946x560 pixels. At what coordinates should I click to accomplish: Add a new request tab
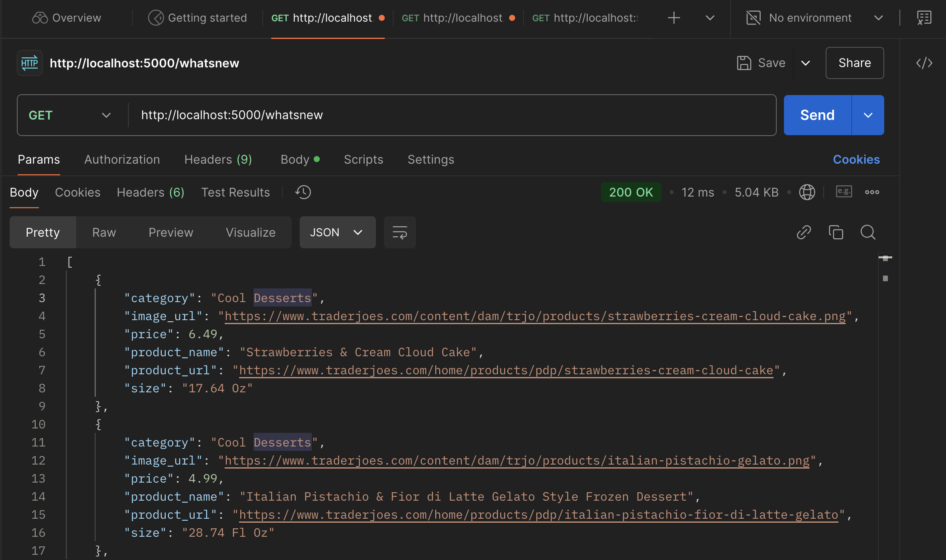click(x=674, y=18)
